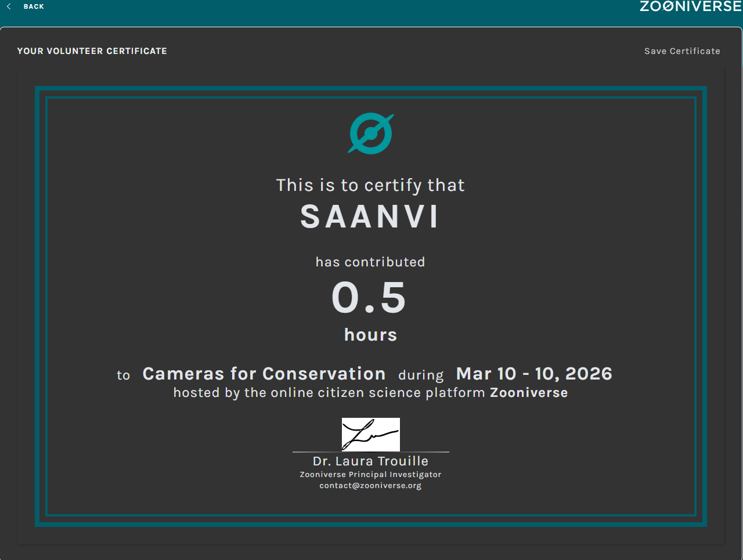The image size is (743, 560).
Task: Click the date range Mar 10 - 10, 2026
Action: tap(534, 374)
